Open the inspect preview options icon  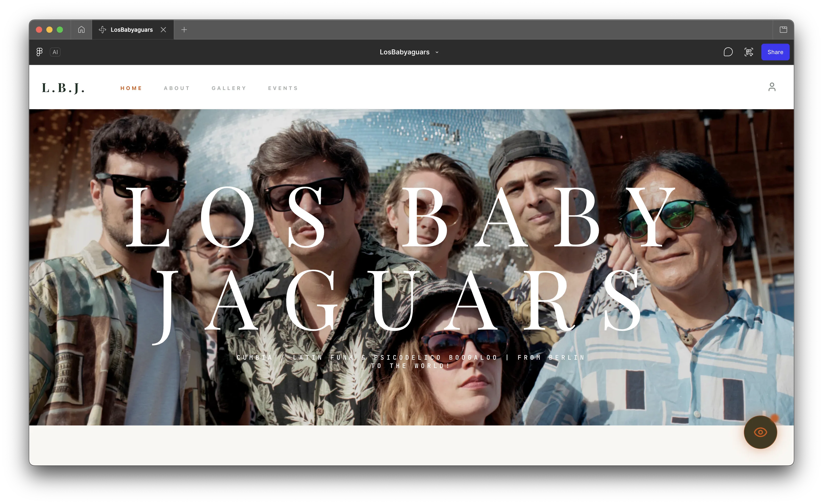[x=749, y=52]
